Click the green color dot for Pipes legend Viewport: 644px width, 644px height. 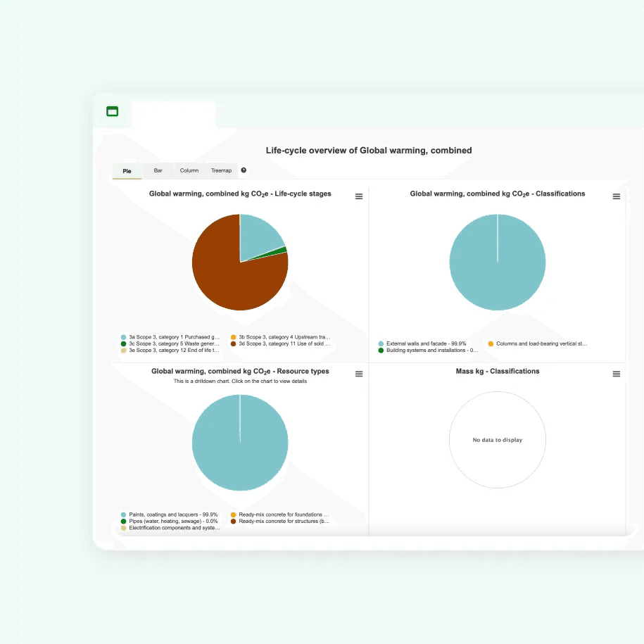pyautogui.click(x=124, y=522)
